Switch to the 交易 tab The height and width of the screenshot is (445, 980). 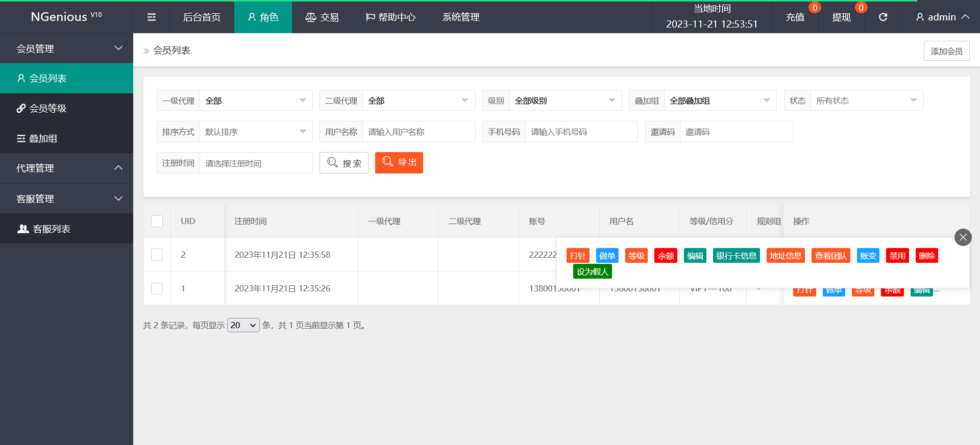[x=322, y=17]
